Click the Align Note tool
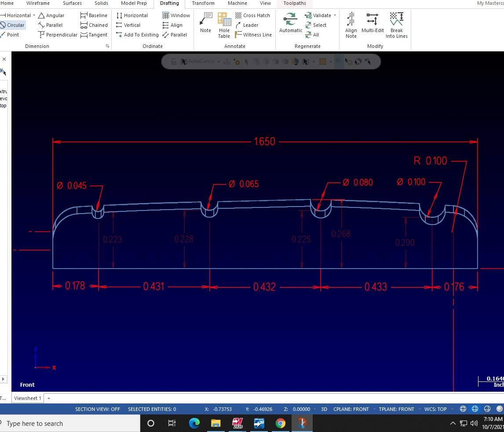Viewport: 504px width, 432px height. pos(351,25)
